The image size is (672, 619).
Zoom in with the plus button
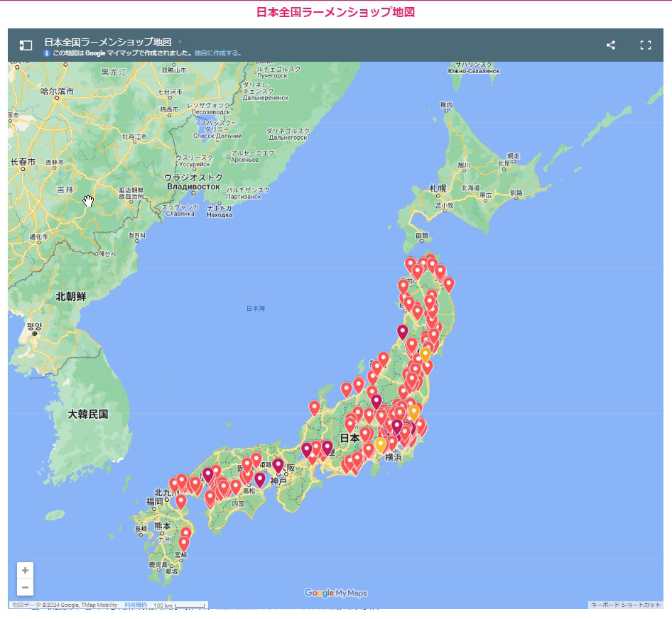tap(26, 570)
